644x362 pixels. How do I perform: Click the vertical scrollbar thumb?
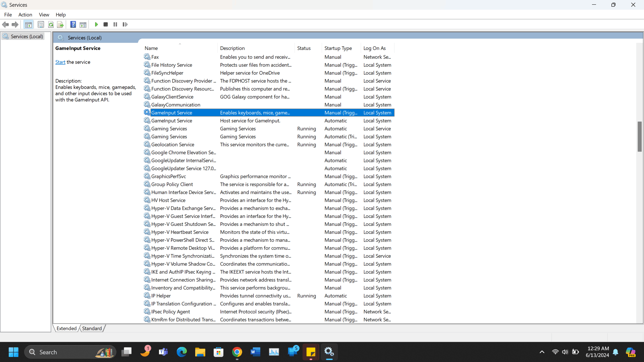coord(640,136)
